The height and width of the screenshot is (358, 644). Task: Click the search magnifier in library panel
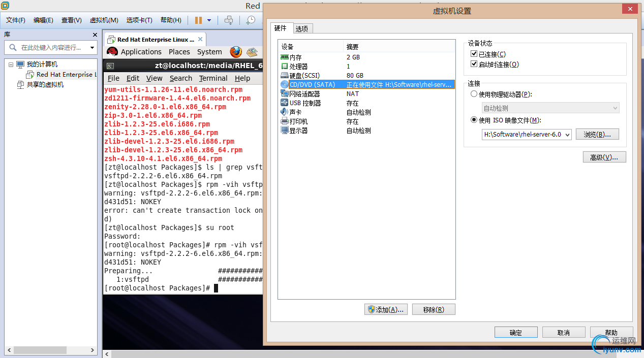13,48
